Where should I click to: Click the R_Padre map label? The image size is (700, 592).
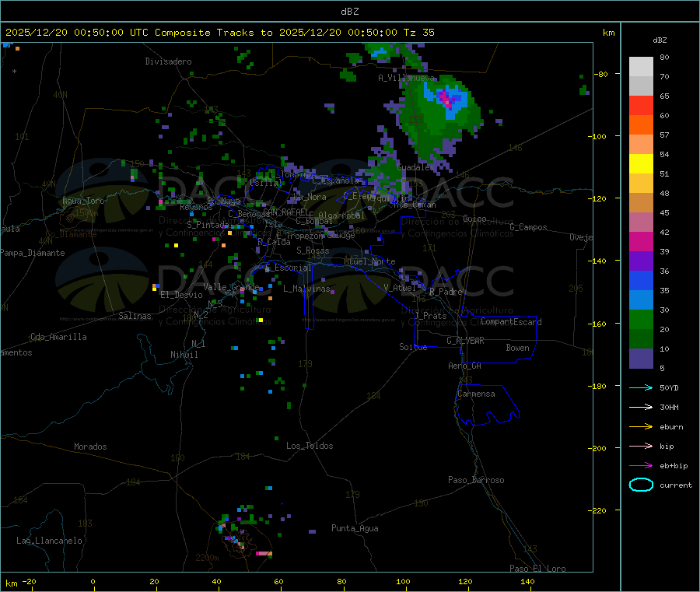click(x=446, y=292)
